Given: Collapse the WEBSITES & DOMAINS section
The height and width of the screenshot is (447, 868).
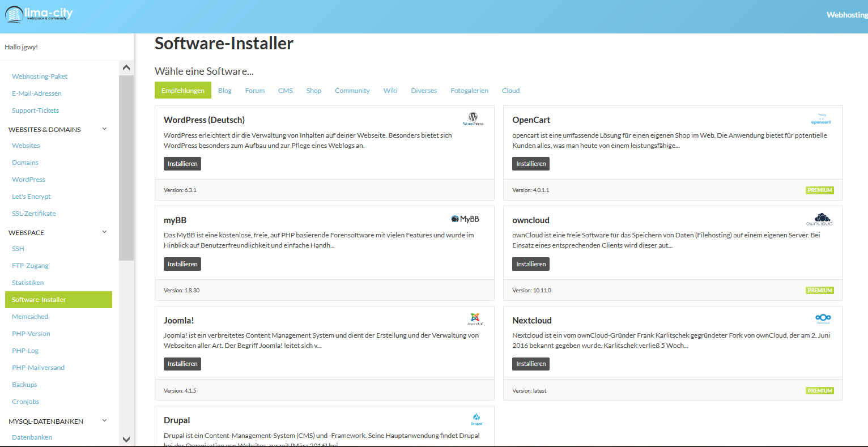Looking at the screenshot, I should point(104,129).
